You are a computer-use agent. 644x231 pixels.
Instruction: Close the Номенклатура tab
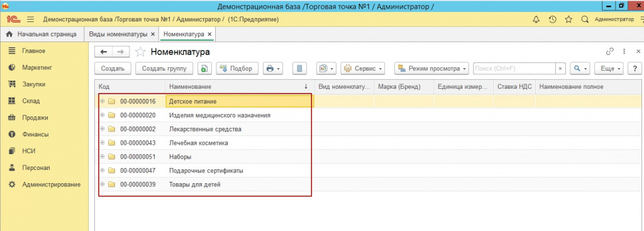pyautogui.click(x=209, y=35)
